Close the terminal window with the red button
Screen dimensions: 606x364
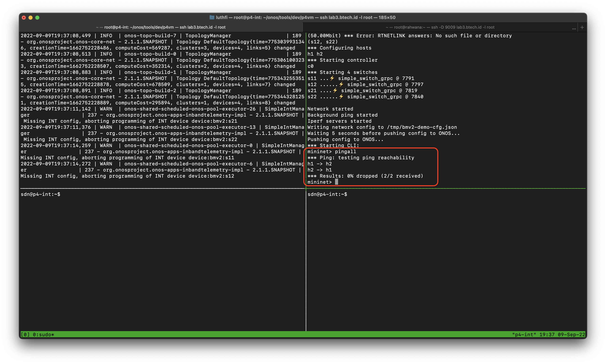coord(24,18)
